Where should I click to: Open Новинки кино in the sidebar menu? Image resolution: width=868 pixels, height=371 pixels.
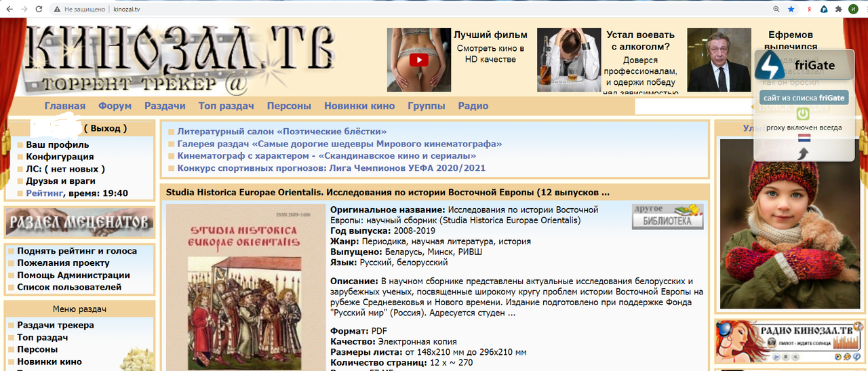coord(50,362)
